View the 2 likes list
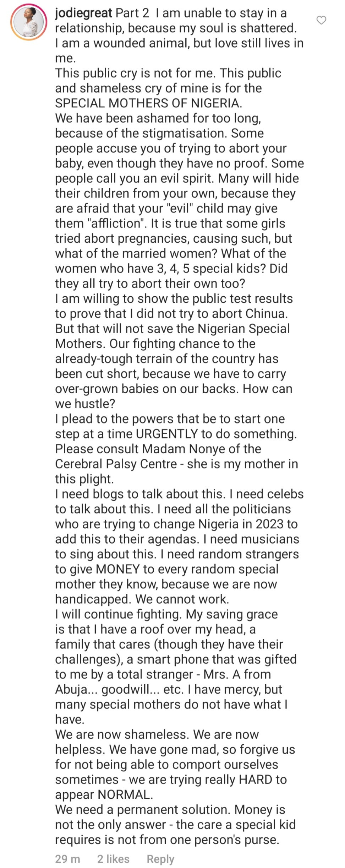The image size is (345, 868). [113, 859]
